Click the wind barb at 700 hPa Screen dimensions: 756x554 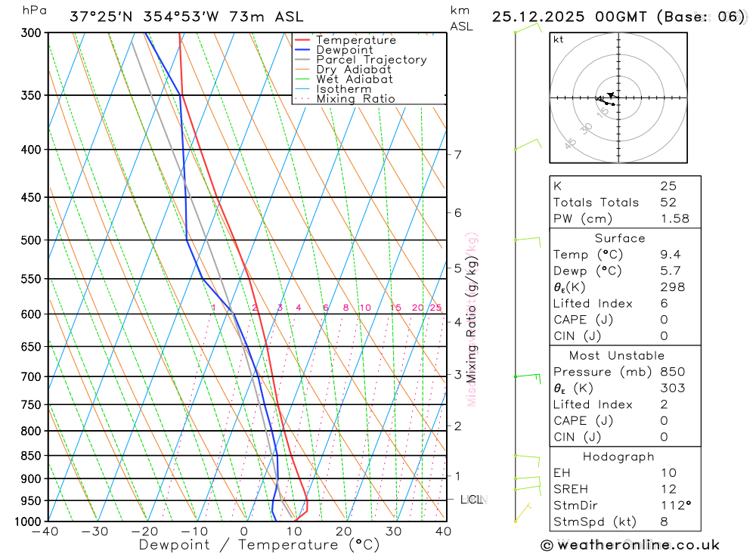coord(528,377)
